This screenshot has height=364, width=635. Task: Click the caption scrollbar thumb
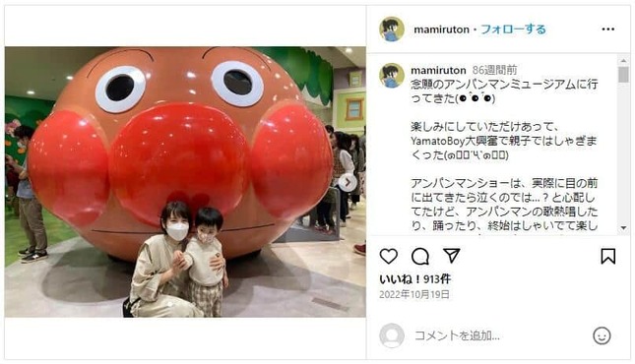(623, 75)
